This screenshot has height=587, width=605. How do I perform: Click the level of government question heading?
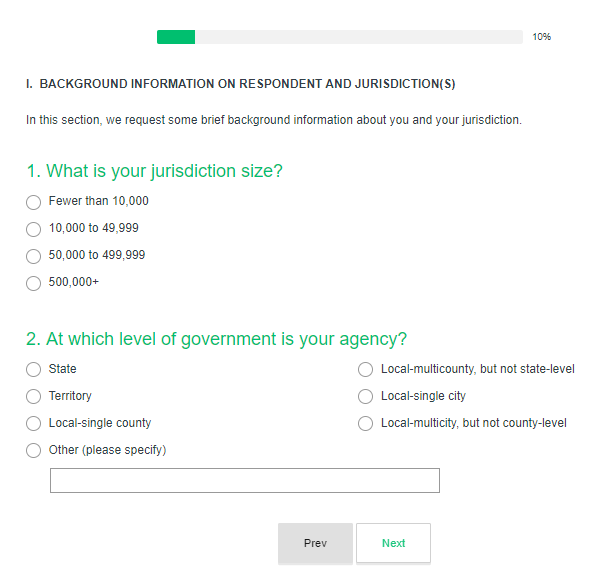[x=216, y=339]
